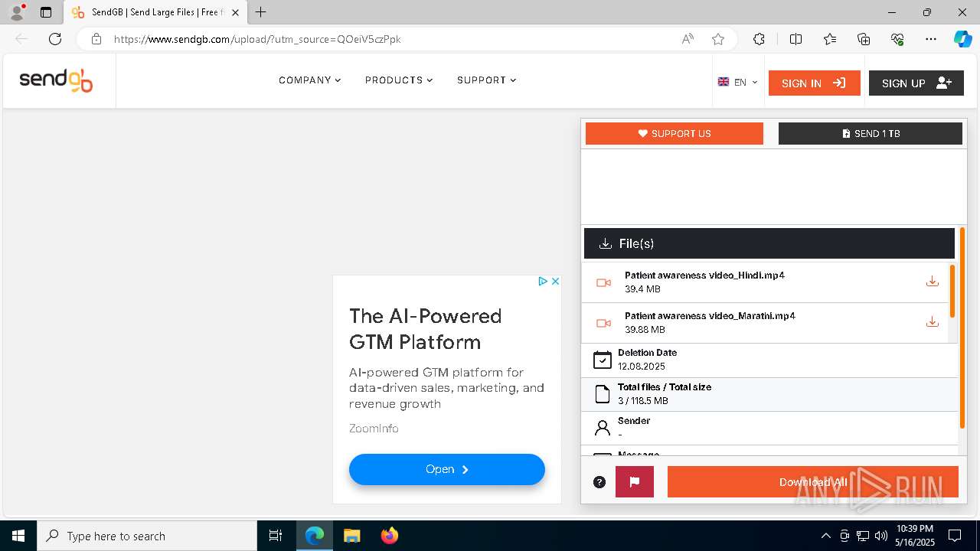Open a new browser tab
Screen dimensions: 980x551
coord(261,12)
